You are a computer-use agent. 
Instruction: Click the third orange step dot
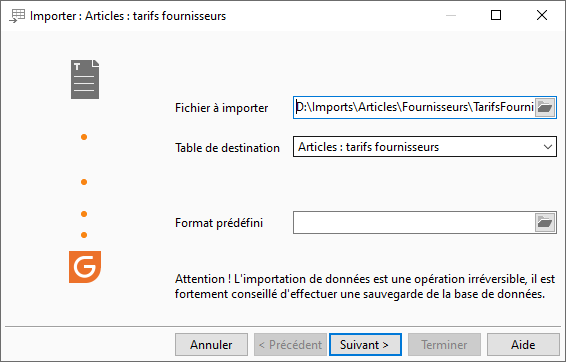click(84, 214)
